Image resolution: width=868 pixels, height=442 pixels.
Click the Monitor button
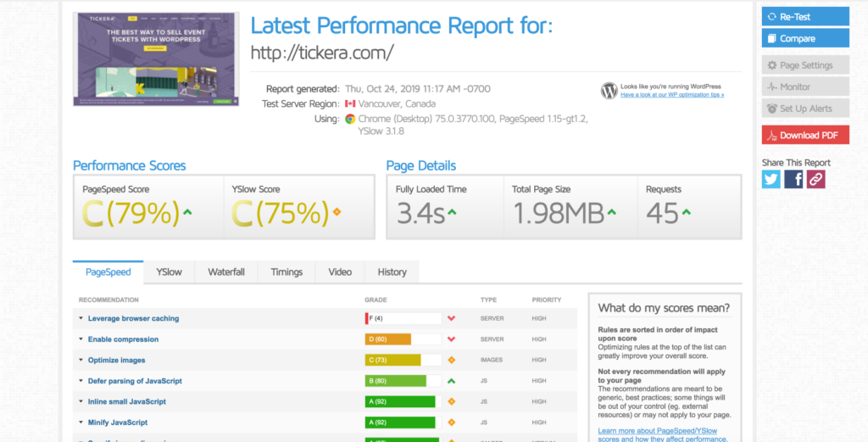(805, 87)
